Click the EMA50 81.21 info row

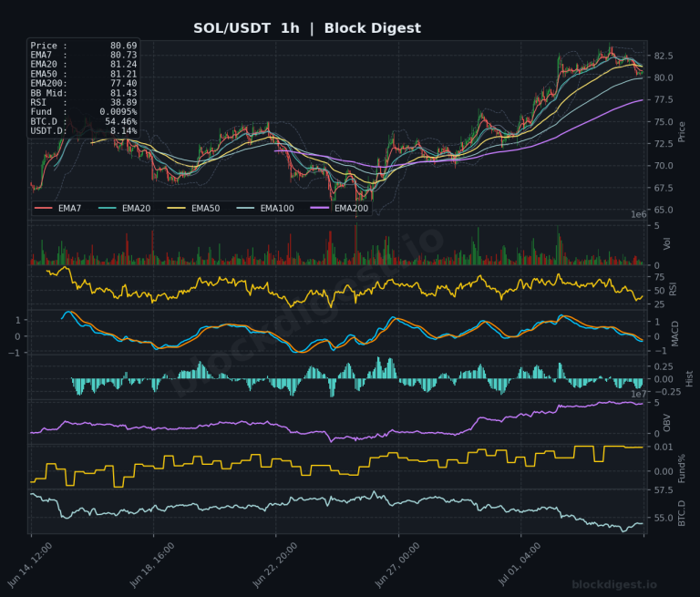click(x=84, y=74)
